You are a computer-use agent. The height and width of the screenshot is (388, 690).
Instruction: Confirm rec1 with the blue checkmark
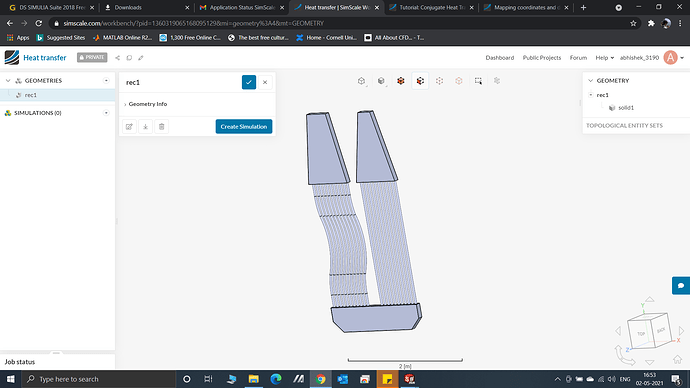(x=249, y=82)
